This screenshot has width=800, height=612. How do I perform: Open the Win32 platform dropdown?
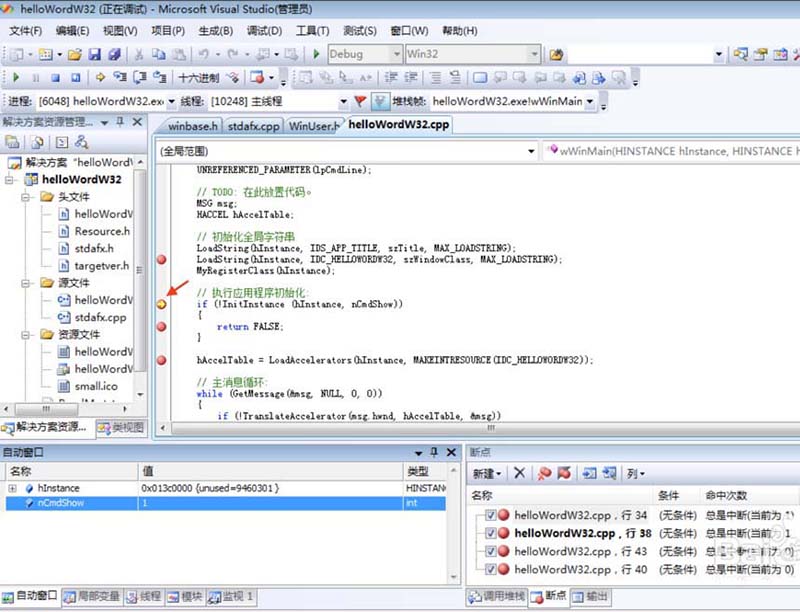[x=538, y=55]
